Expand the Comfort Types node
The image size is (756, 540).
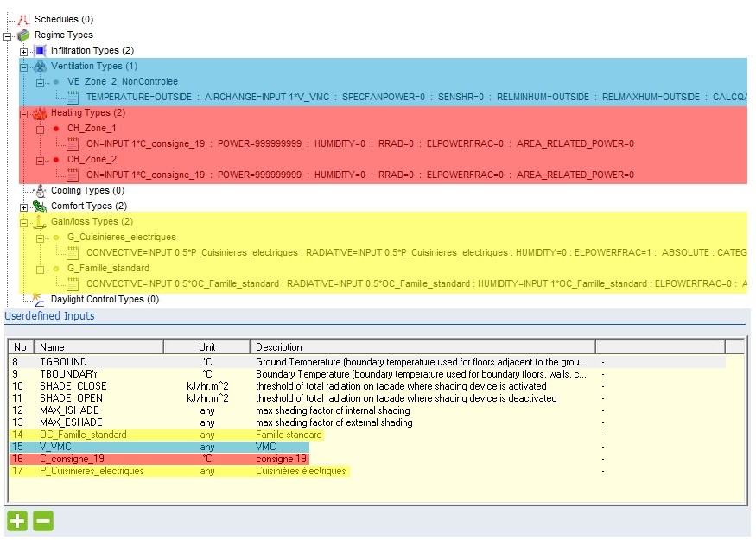click(23, 206)
